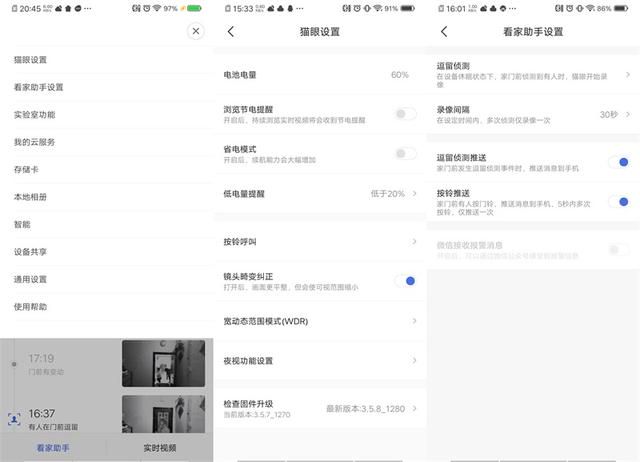This screenshot has height=462, width=640.
Task: Turn off 按铃推送 switch
Action: coord(619,202)
